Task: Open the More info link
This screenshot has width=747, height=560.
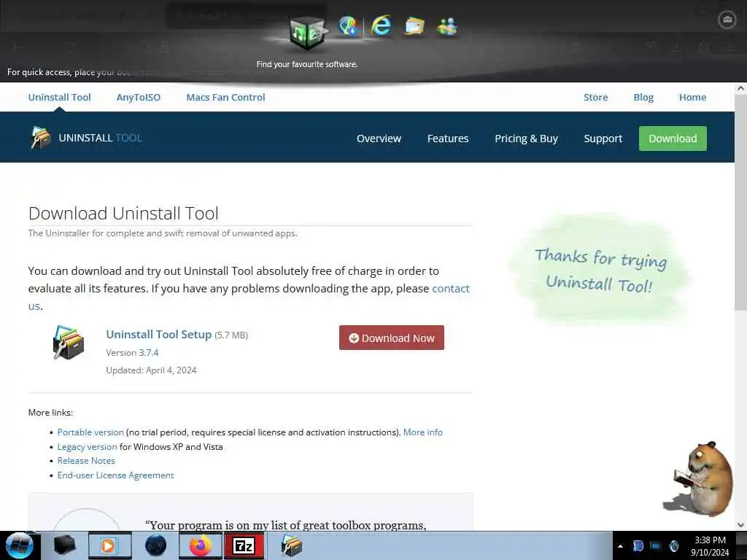Action: click(423, 432)
